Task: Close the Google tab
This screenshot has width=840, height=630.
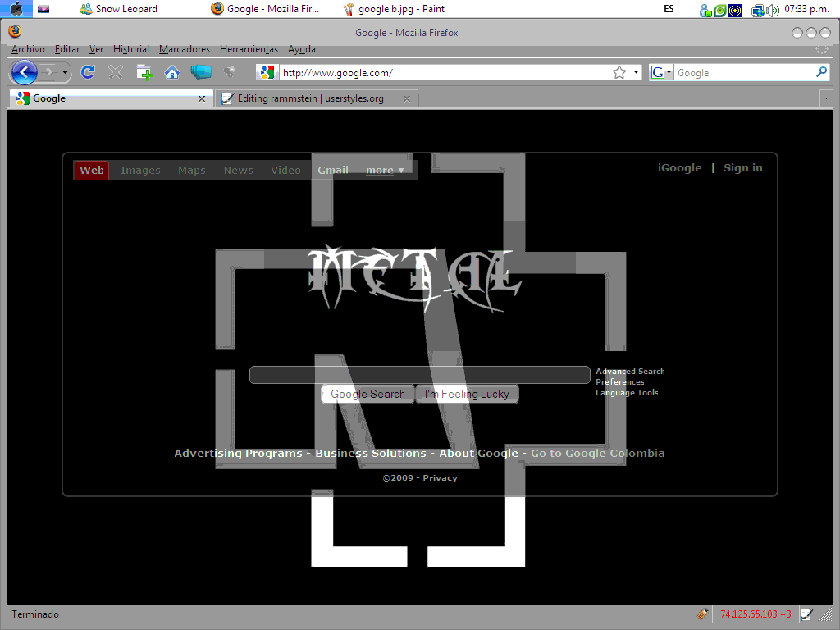Action: pyautogui.click(x=202, y=98)
